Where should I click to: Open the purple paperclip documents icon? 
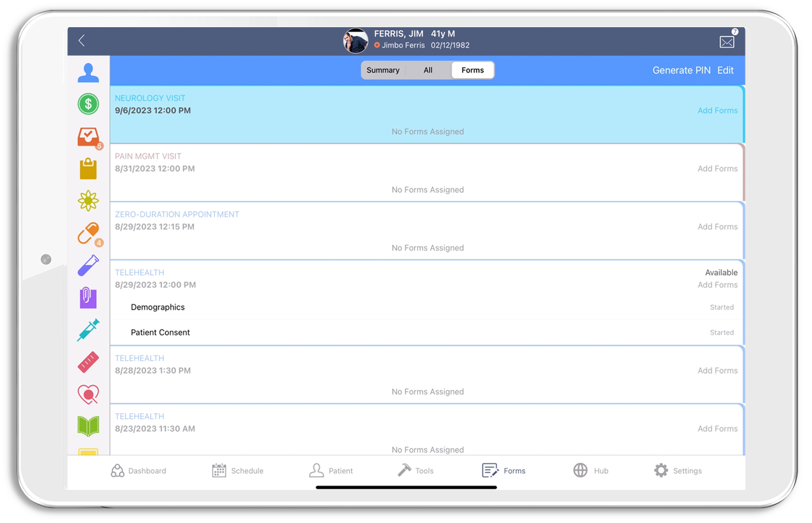point(88,298)
